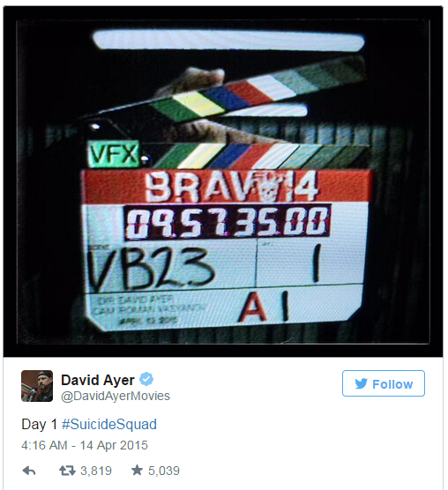Click the blue verified badge
This screenshot has height=490, width=448.
tap(146, 379)
